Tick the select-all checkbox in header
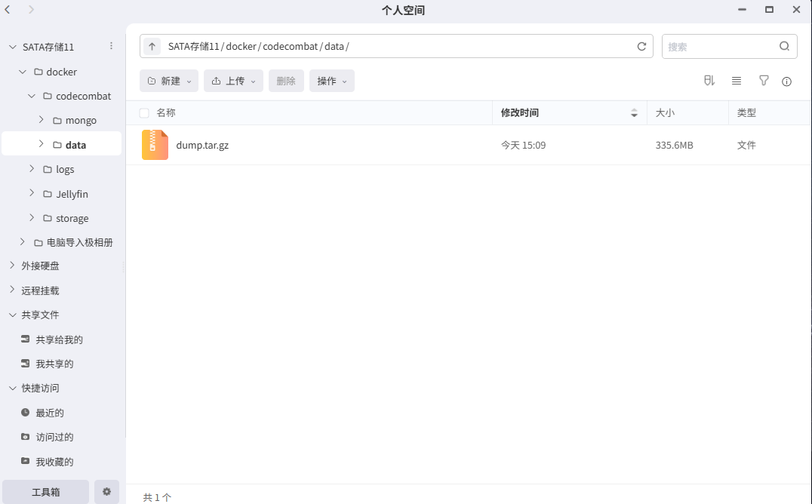 pyautogui.click(x=144, y=113)
